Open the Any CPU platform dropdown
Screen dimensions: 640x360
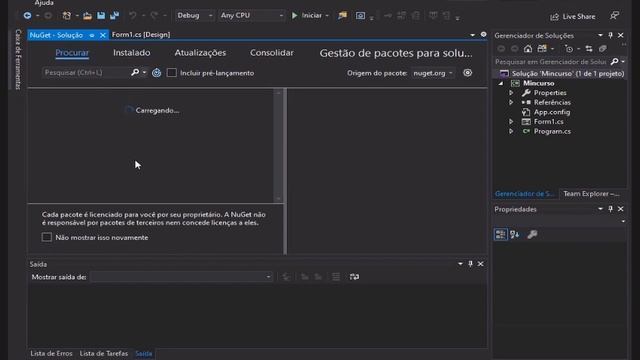coord(251,16)
